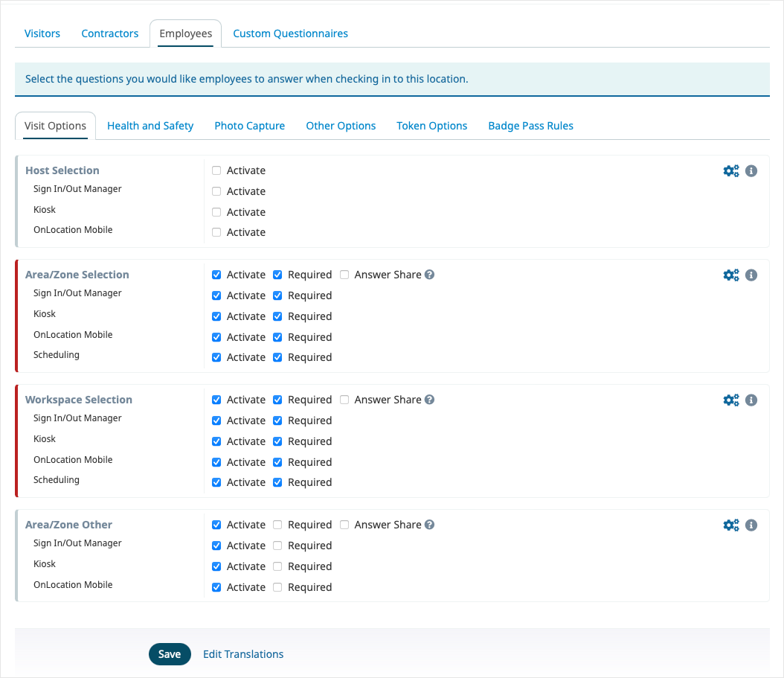Viewport: 784px width, 678px height.
Task: Toggle Required for Workspace Selection Sign In/Out Manager
Action: 277,420
